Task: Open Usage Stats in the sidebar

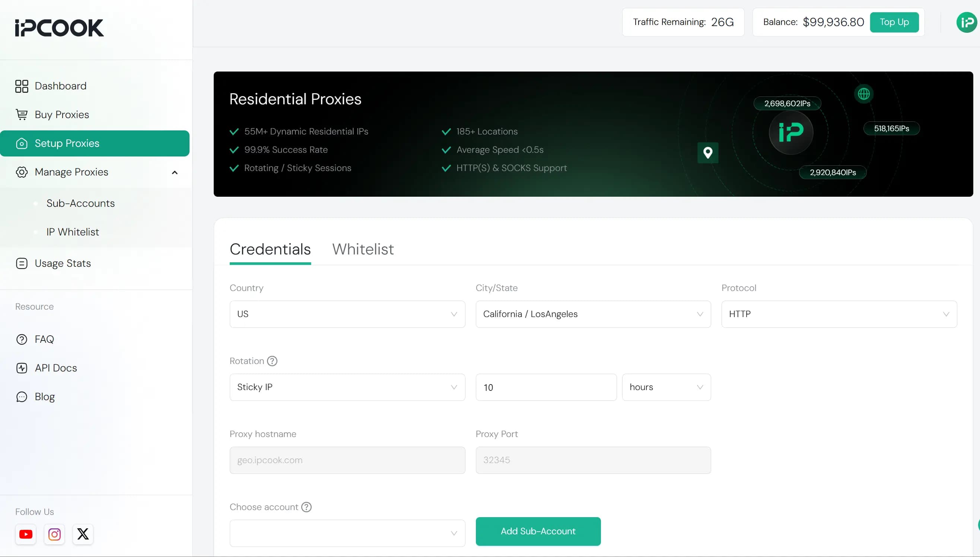Action: tap(62, 263)
